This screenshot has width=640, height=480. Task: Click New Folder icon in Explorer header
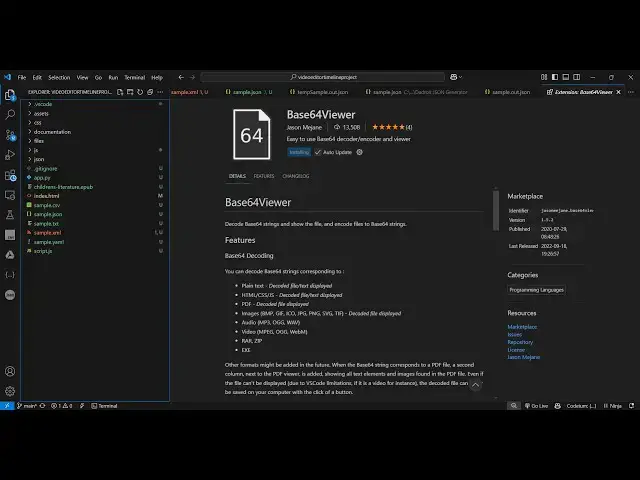(130, 92)
